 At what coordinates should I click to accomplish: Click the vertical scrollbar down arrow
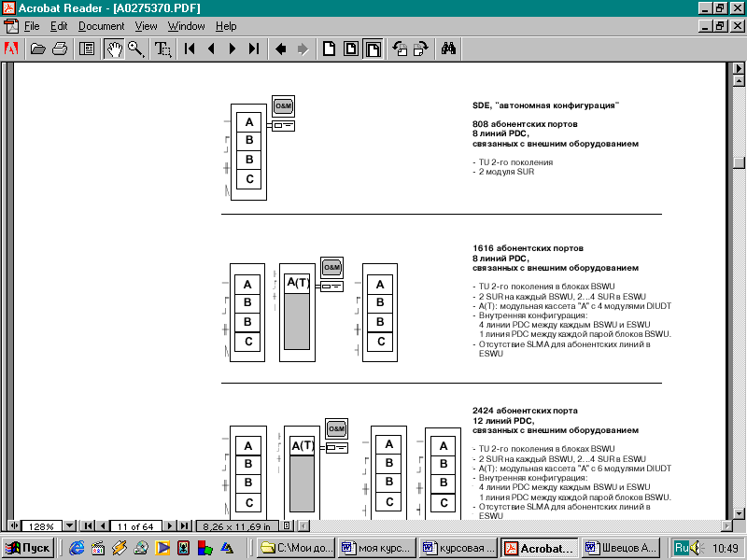point(739,514)
